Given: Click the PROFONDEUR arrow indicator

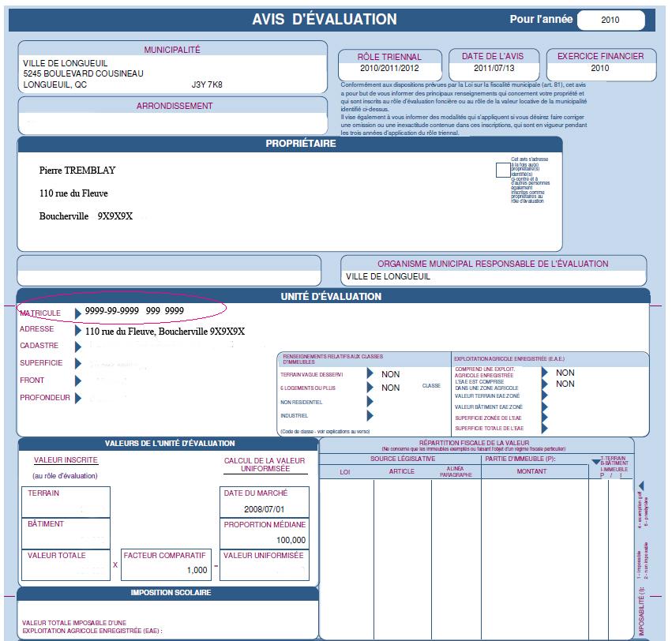Looking at the screenshot, I should coord(77,396).
